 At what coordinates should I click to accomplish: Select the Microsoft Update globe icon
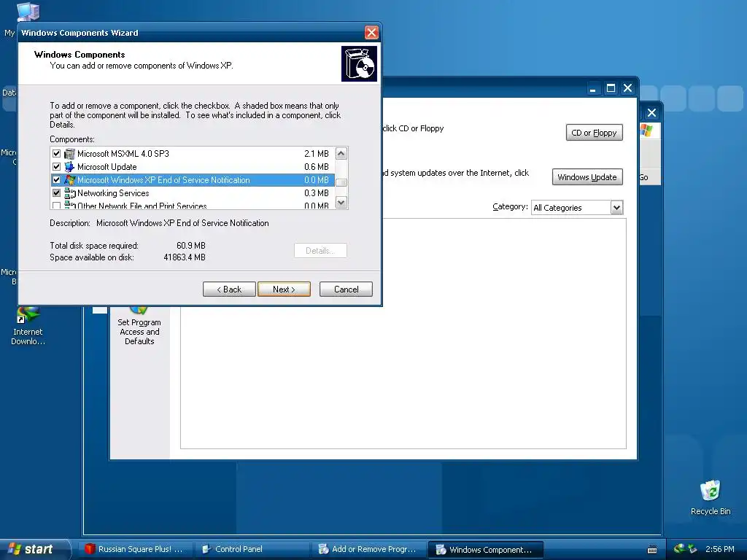click(x=69, y=167)
